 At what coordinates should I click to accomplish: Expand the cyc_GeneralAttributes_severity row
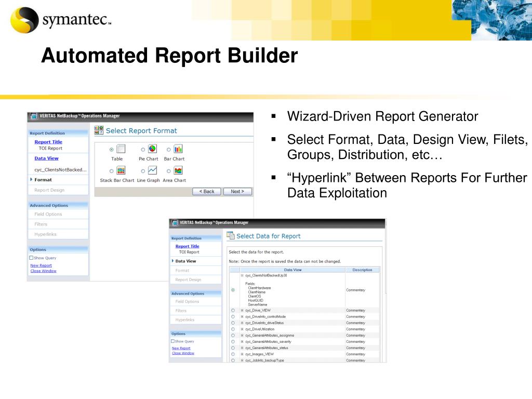pyautogui.click(x=242, y=342)
